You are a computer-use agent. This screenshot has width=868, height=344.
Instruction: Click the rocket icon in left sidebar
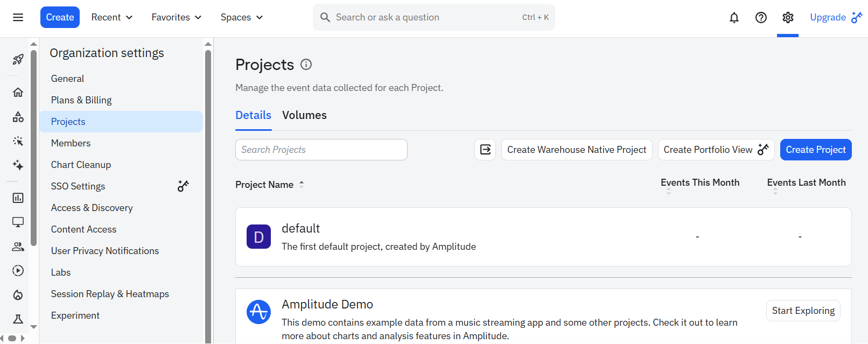coord(18,59)
